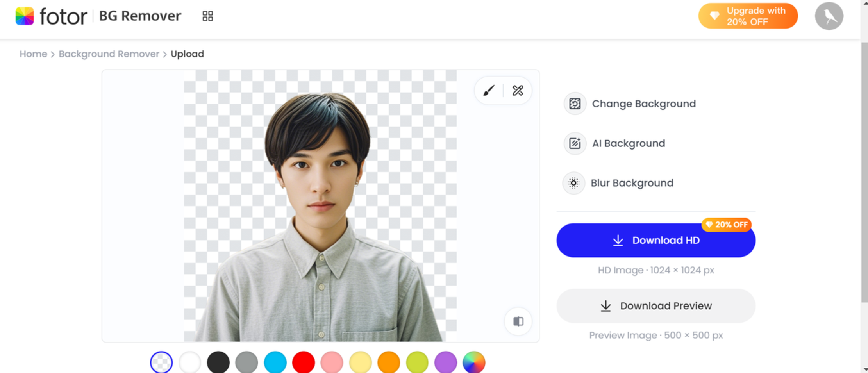Image resolution: width=868 pixels, height=373 pixels.
Task: Apply the red background swatch
Action: click(304, 362)
